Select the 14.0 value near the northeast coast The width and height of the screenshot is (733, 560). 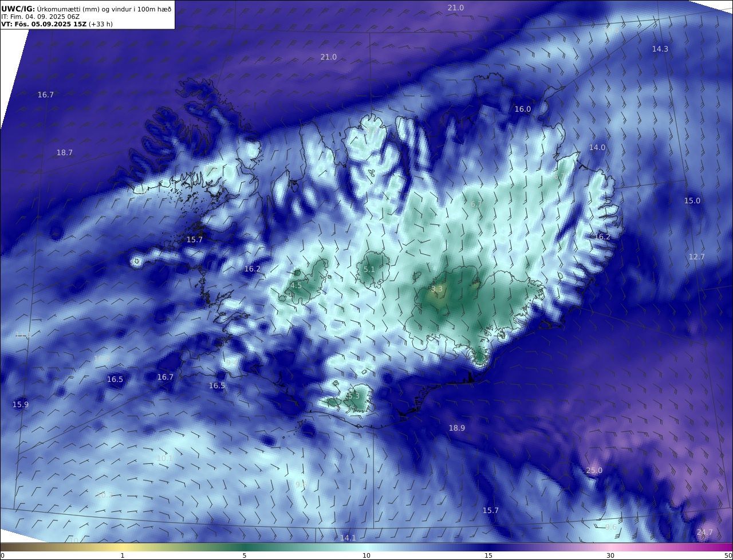597,148
